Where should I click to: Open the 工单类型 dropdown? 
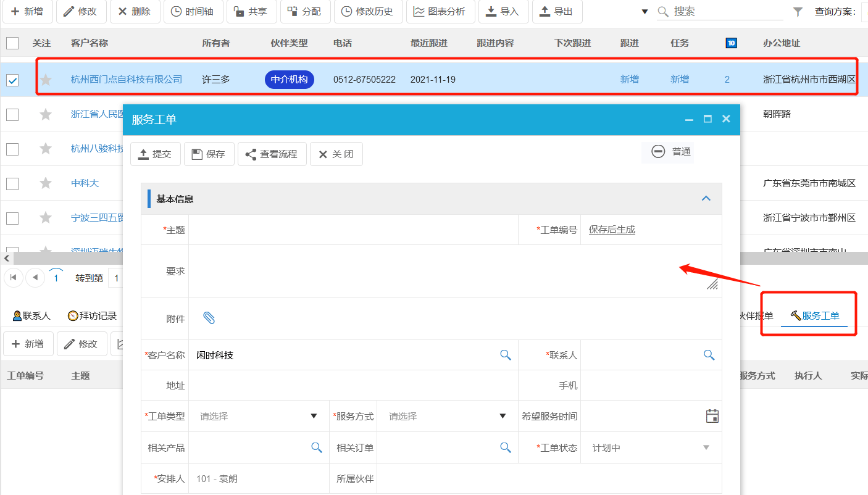point(314,416)
